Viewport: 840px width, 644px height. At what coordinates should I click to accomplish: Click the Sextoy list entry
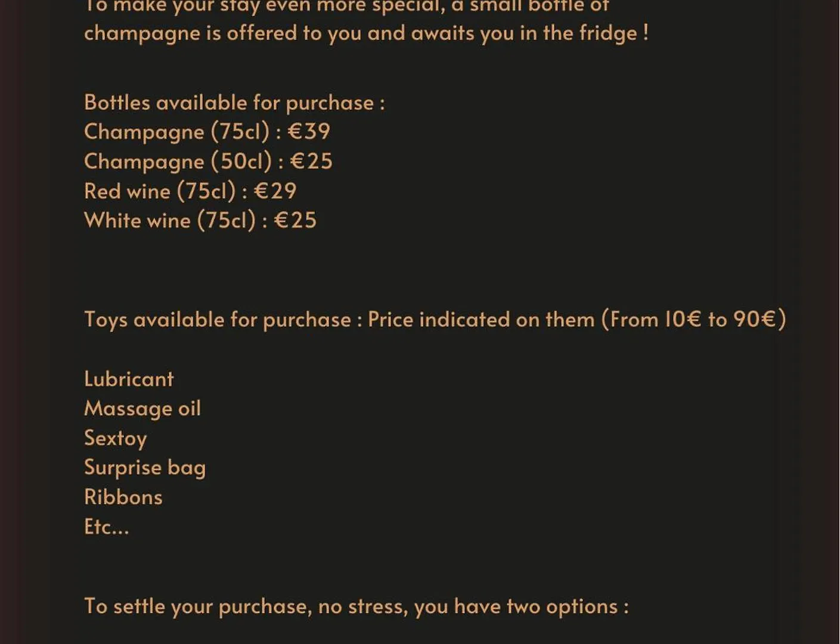(x=115, y=438)
